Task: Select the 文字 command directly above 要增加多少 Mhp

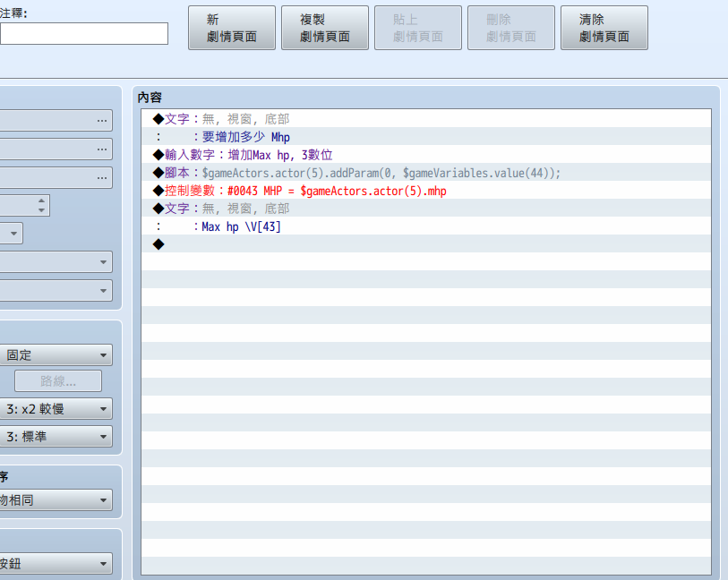Action: tap(426, 119)
